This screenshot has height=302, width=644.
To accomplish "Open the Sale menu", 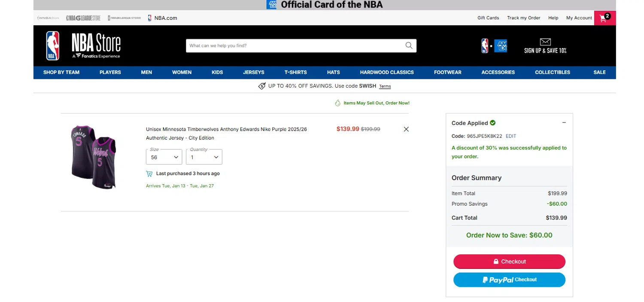I will (599, 72).
